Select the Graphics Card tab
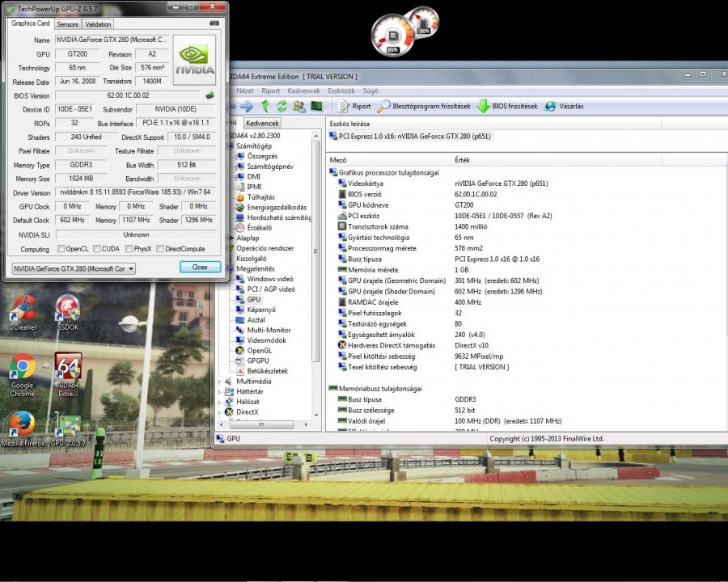This screenshot has height=582, width=728. [x=31, y=23]
